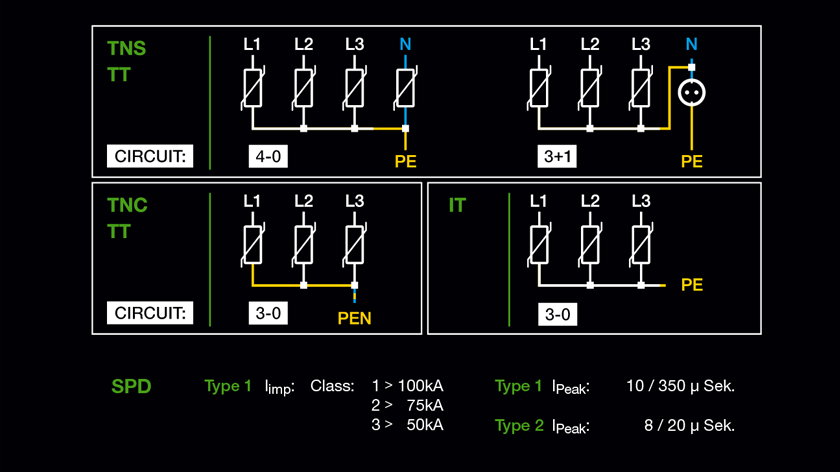
Task: Click the 3-0 label in the TNC panel
Action: (268, 313)
